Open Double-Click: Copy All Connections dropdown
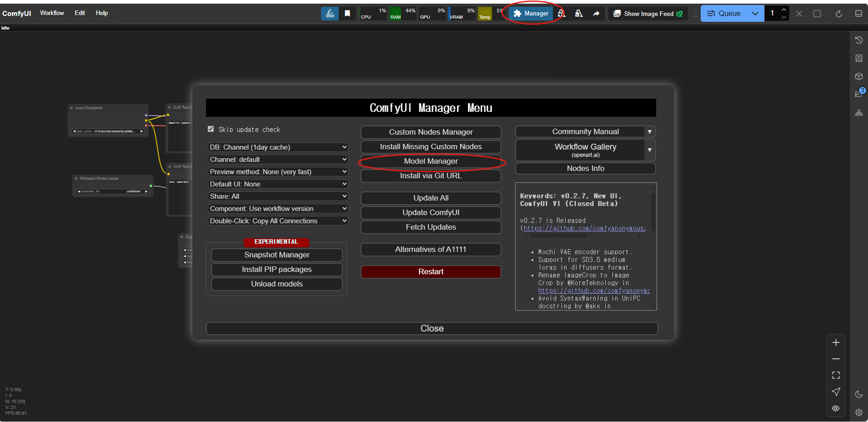This screenshot has height=422, width=868. pos(278,221)
